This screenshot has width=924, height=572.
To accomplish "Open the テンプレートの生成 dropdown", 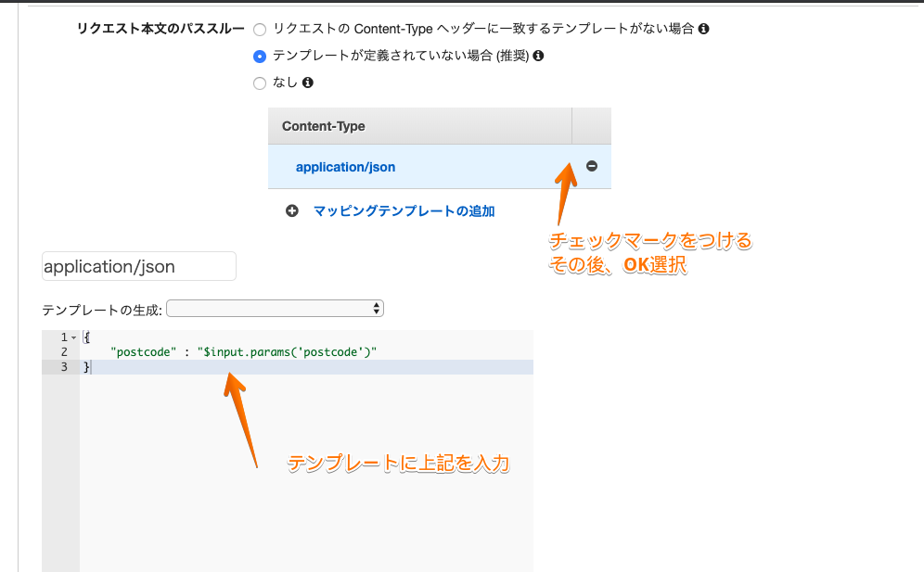I will 274,308.
